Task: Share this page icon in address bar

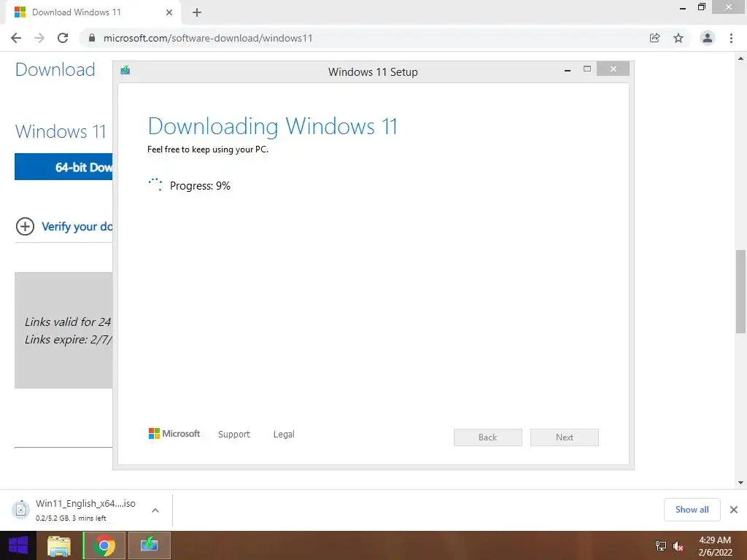Action: pyautogui.click(x=654, y=38)
